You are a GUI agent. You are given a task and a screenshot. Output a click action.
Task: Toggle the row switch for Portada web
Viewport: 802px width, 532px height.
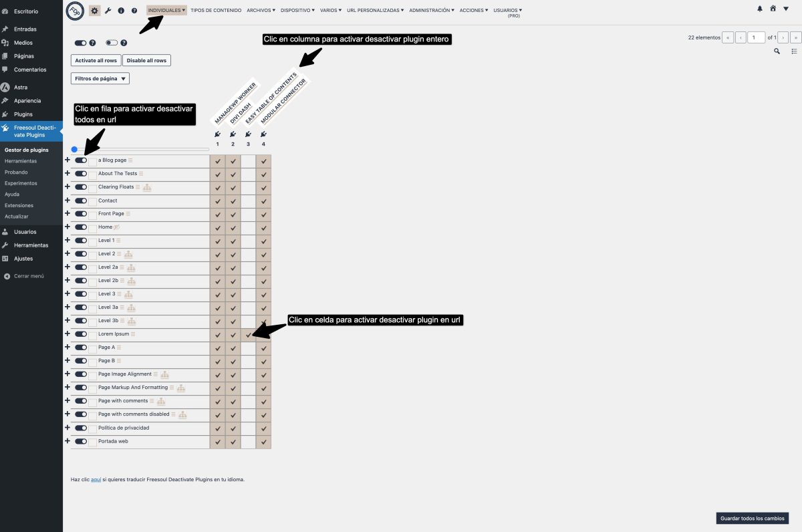coord(81,441)
